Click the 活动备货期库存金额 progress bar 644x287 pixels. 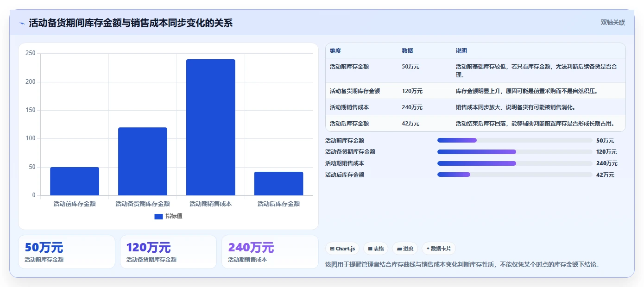point(515,152)
